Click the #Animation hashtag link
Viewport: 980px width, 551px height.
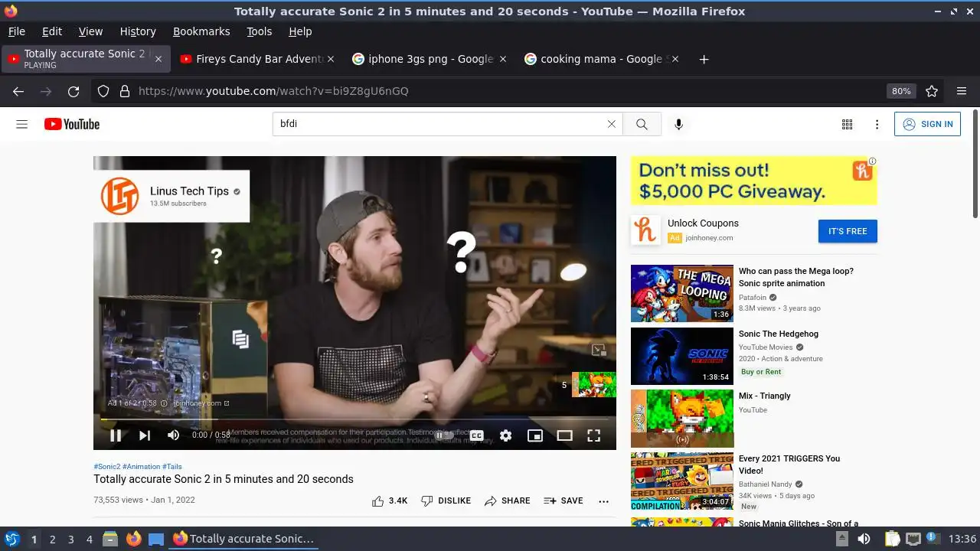point(142,466)
